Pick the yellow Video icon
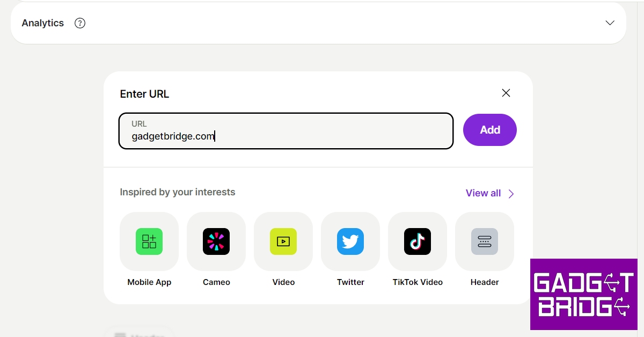This screenshot has width=644, height=337. [283, 241]
